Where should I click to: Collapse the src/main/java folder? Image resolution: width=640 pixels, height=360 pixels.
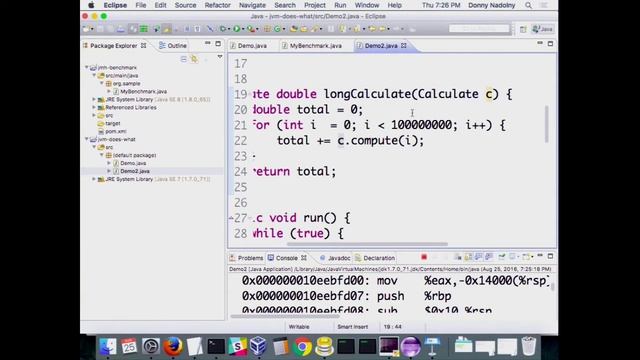click(94, 75)
